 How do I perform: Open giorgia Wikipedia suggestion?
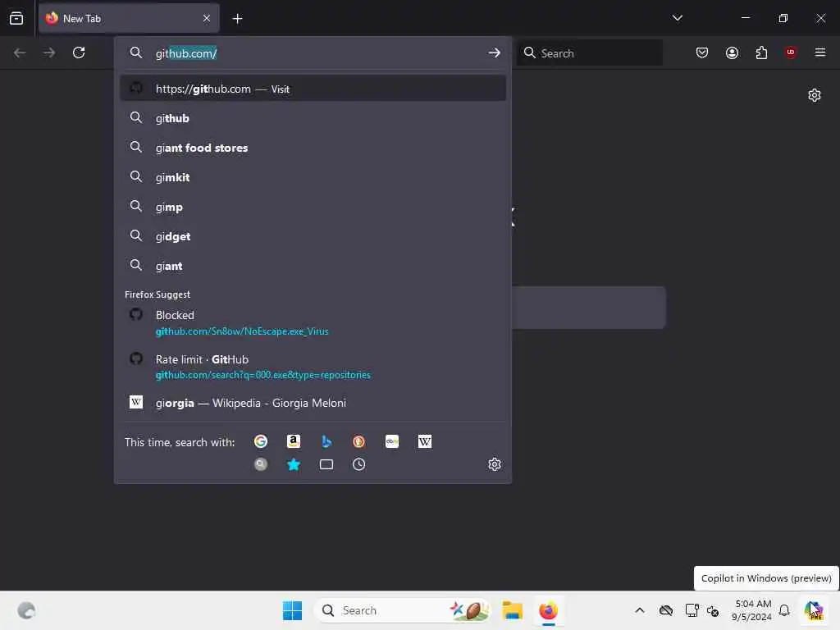click(x=313, y=403)
